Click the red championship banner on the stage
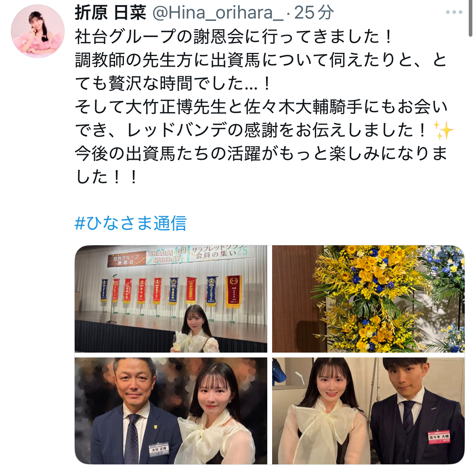 [233, 292]
